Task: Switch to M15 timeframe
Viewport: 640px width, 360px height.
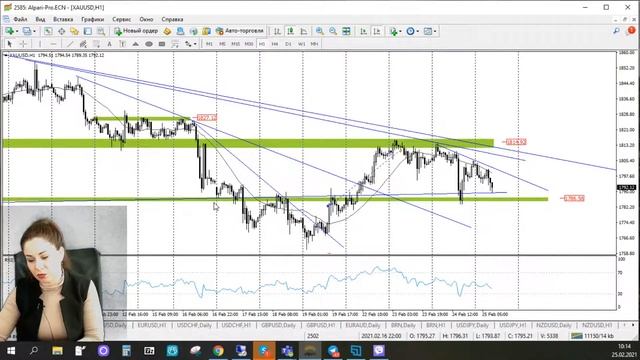Action: (236, 44)
